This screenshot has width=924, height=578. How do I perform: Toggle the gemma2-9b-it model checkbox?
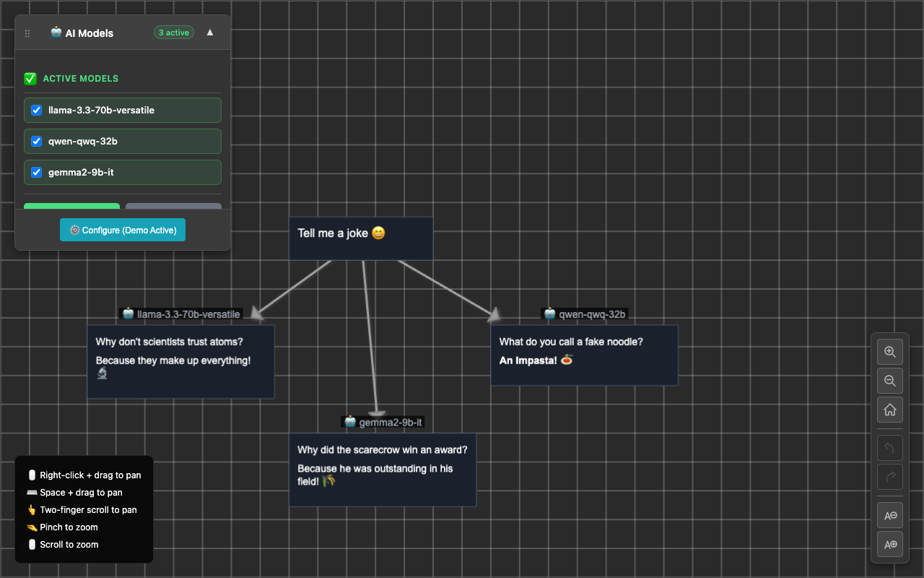coord(37,172)
